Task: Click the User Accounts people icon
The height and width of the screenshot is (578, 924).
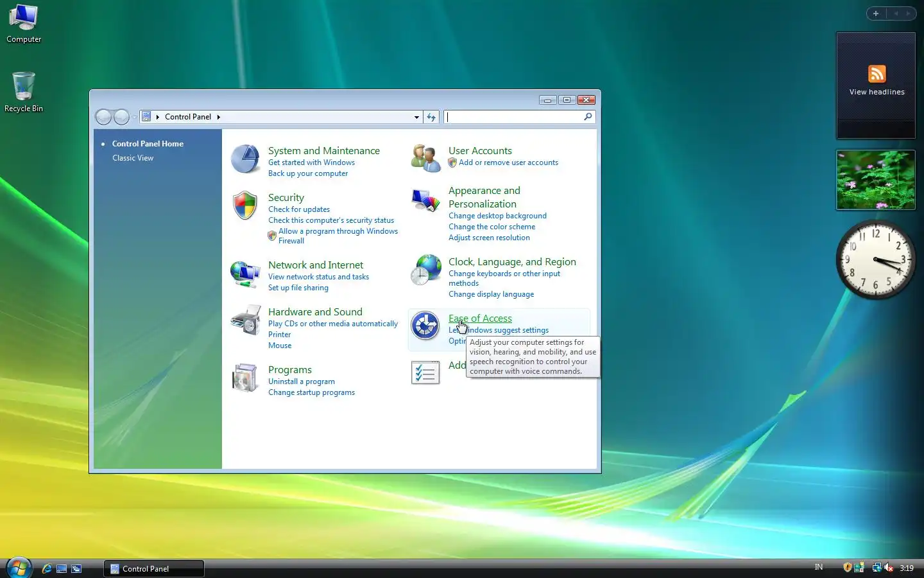Action: point(425,158)
